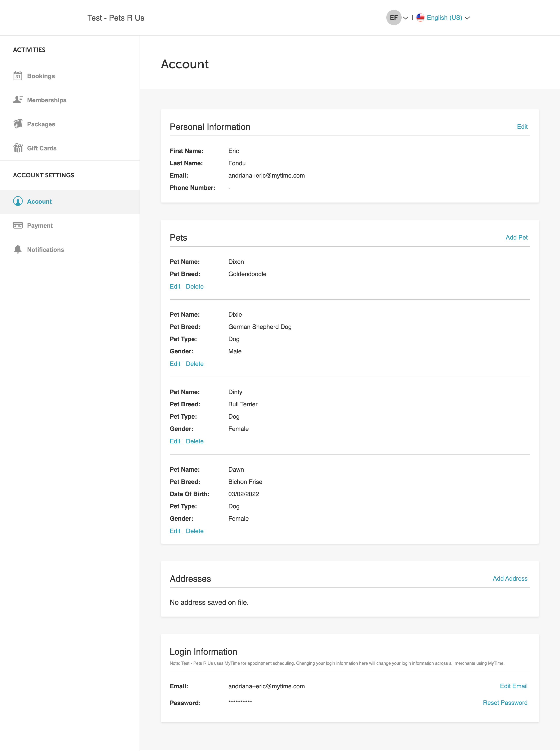560x751 pixels.
Task: Click the Notifications bell icon
Action: pyautogui.click(x=18, y=249)
